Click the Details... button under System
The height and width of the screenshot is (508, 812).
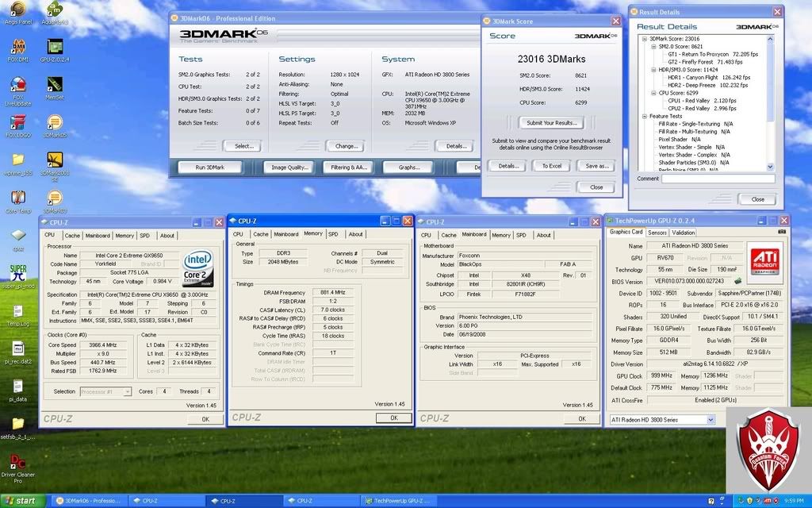pyautogui.click(x=454, y=146)
